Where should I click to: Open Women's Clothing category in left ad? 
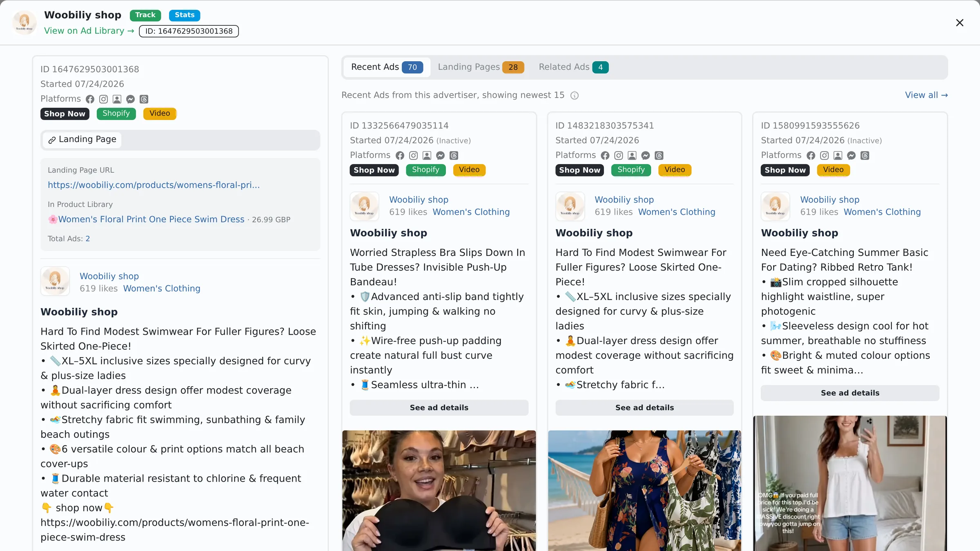point(162,289)
